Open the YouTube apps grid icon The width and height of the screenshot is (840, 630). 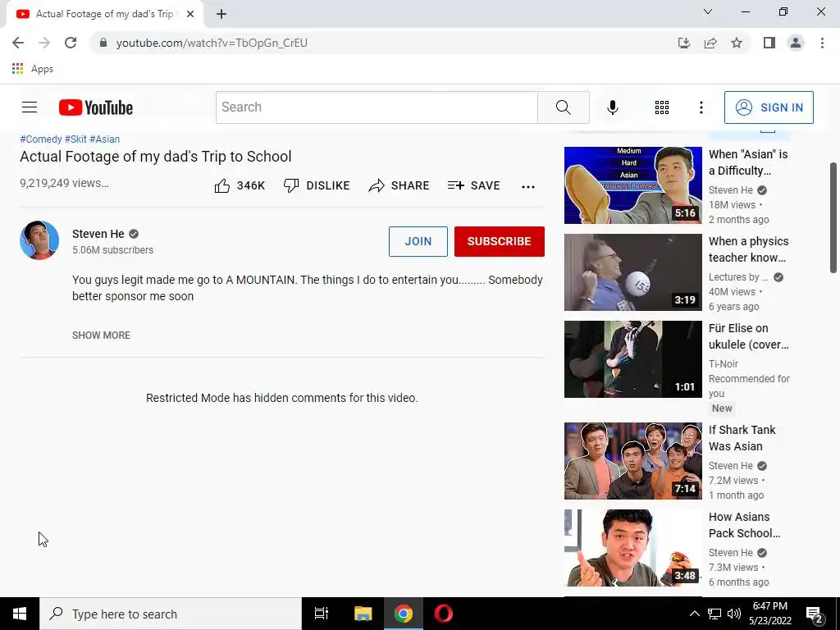click(x=662, y=107)
